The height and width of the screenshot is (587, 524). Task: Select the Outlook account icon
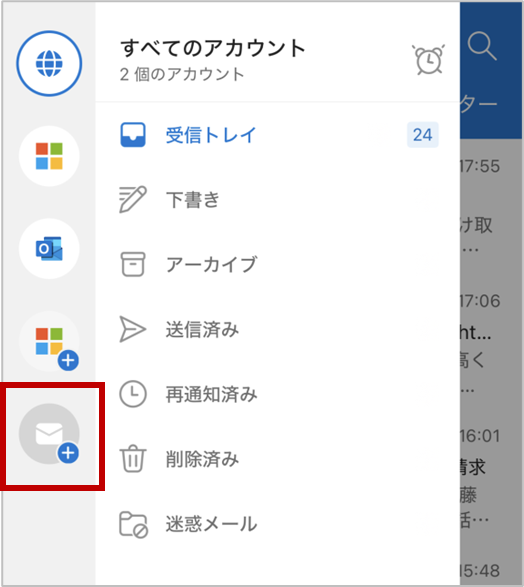(x=49, y=249)
